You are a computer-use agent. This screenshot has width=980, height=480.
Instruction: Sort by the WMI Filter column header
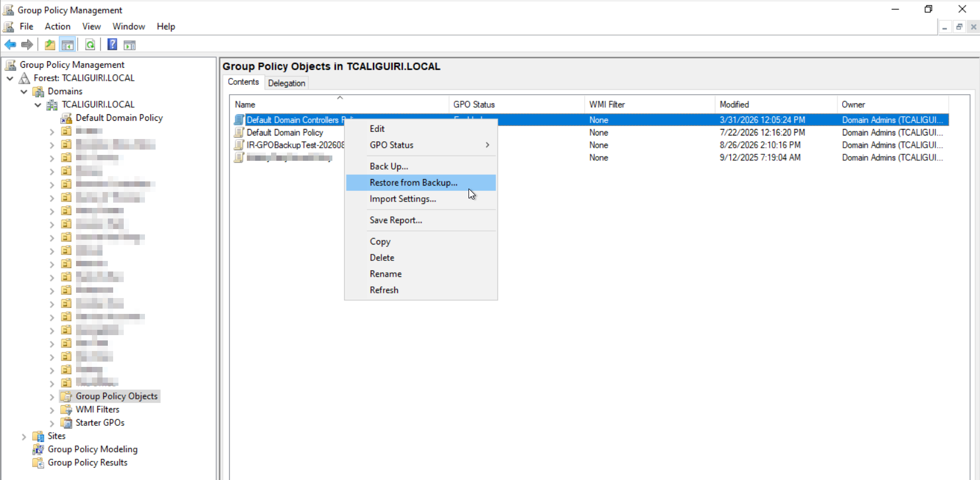pos(650,104)
